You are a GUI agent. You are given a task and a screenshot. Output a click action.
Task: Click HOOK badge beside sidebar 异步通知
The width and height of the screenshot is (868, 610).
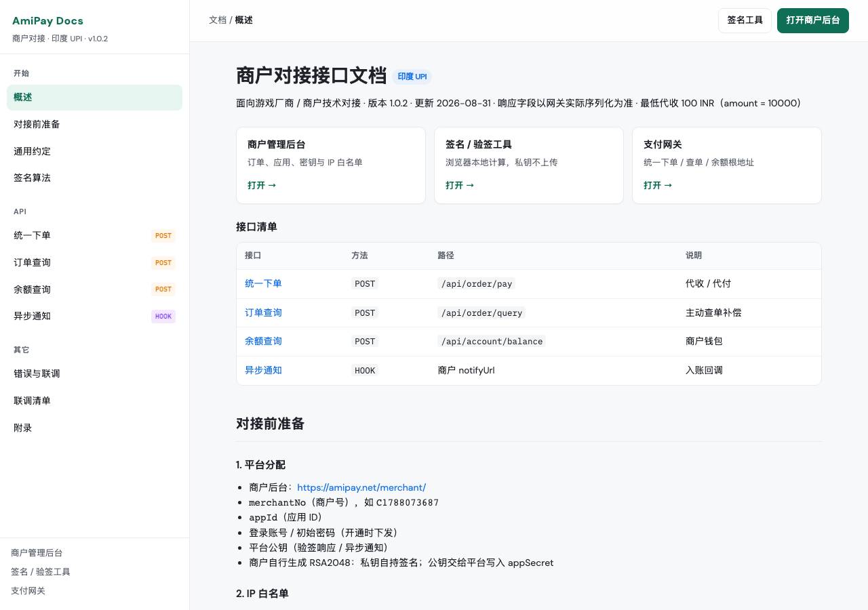pos(163,317)
